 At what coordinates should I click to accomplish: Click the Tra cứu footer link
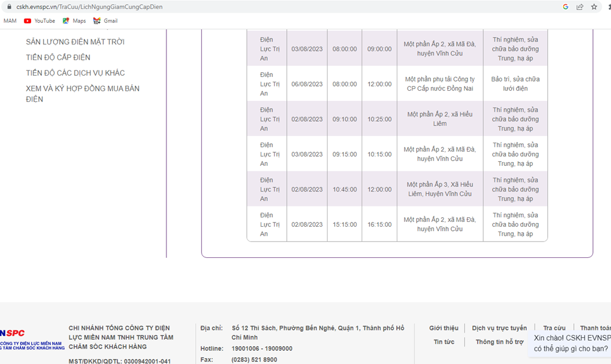click(x=554, y=328)
